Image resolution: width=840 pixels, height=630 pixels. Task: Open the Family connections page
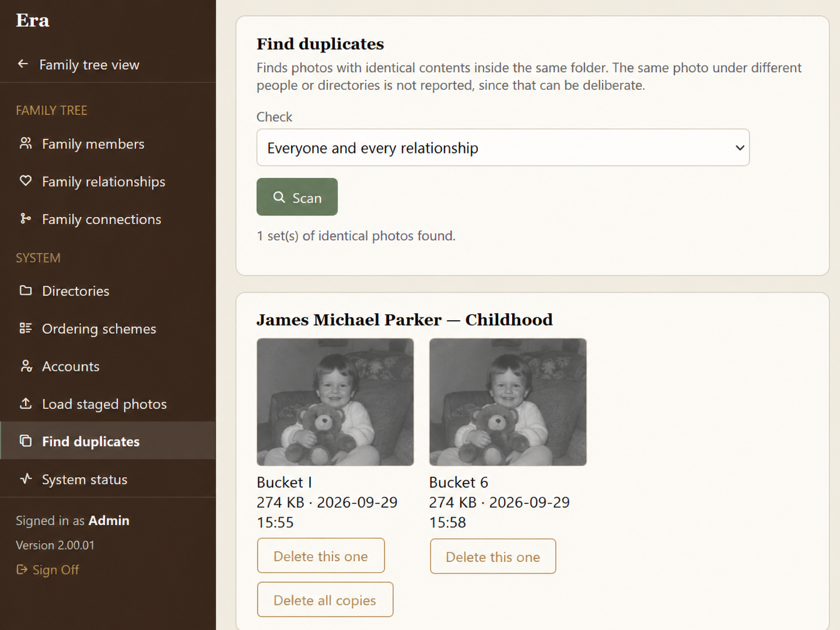tap(108, 219)
